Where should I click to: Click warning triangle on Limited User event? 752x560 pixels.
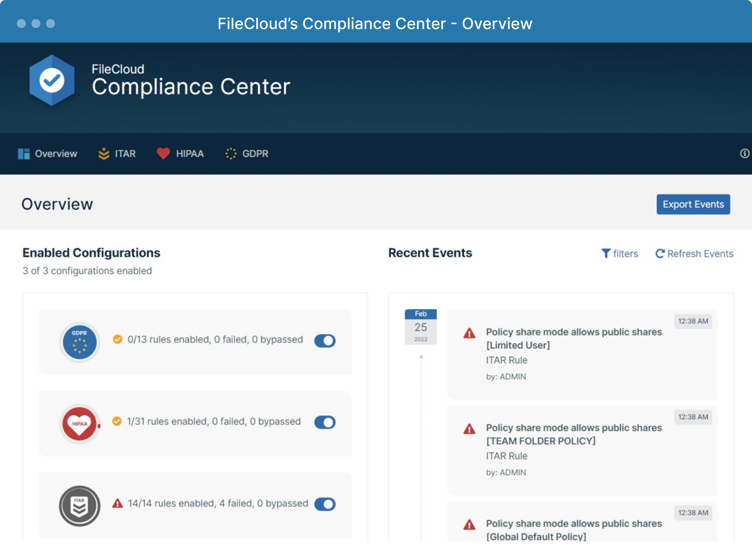point(469,333)
